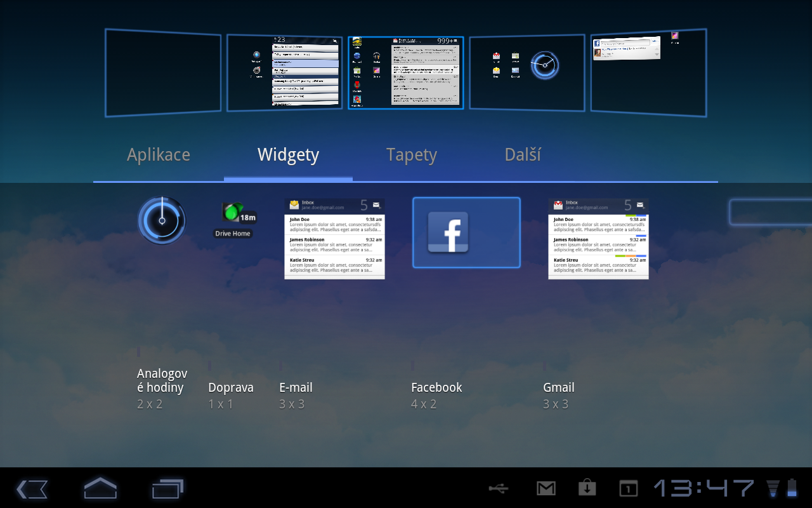Open the Gmail notification icon
Image resolution: width=812 pixels, height=508 pixels.
click(546, 489)
